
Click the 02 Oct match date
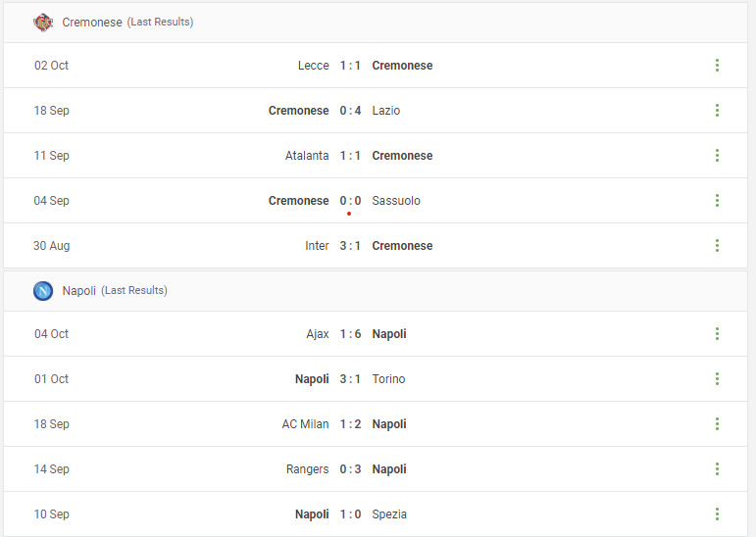[51, 66]
